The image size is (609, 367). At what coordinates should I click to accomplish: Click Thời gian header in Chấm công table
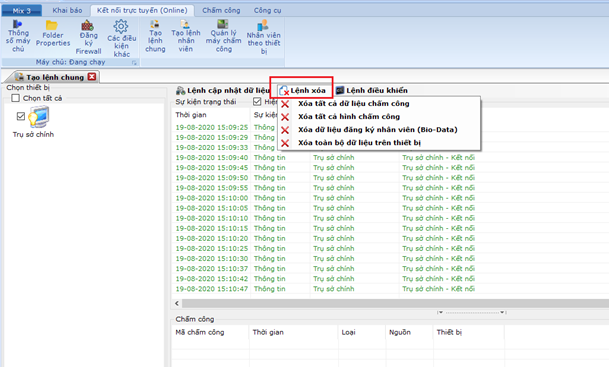tap(293, 332)
